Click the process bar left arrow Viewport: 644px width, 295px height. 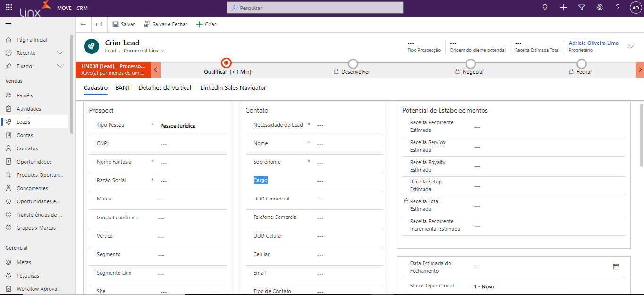click(x=156, y=69)
